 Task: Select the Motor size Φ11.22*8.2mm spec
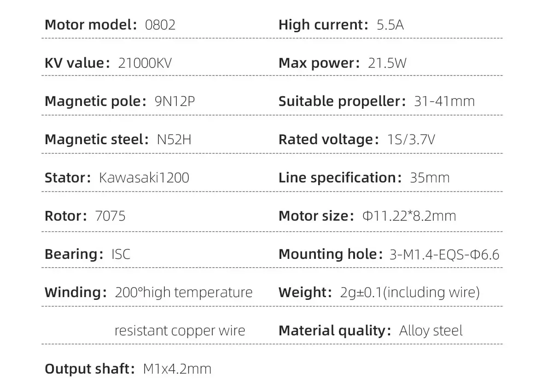[x=367, y=216]
